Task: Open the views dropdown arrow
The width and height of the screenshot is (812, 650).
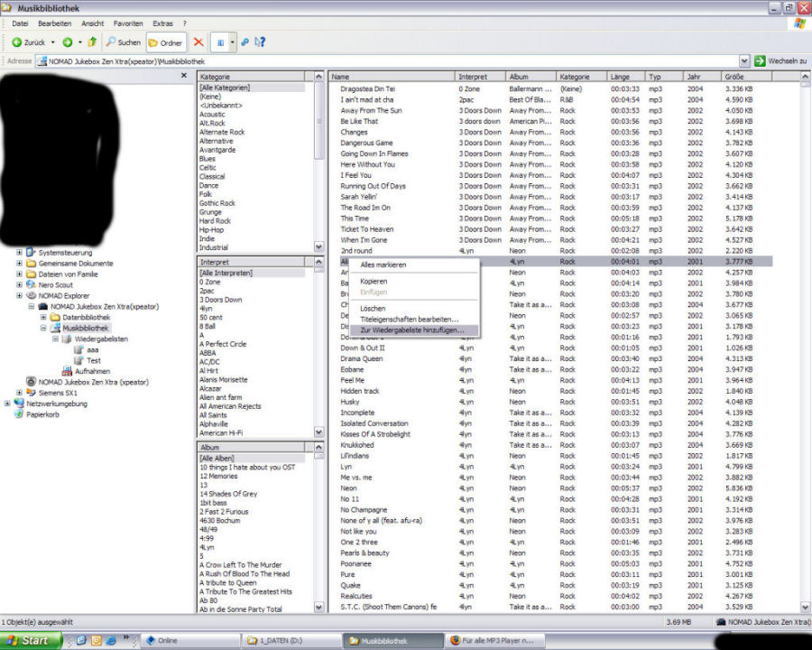Action: click(x=233, y=42)
